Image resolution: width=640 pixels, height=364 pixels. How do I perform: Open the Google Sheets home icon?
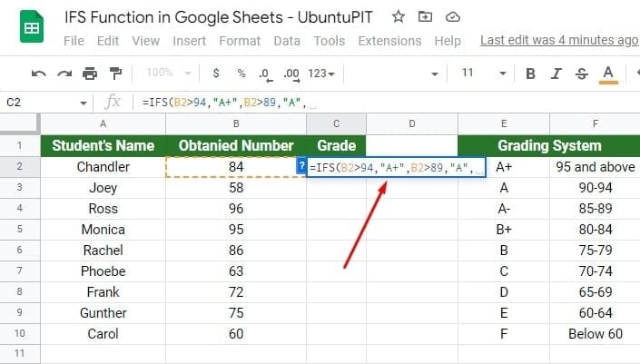tap(31, 28)
